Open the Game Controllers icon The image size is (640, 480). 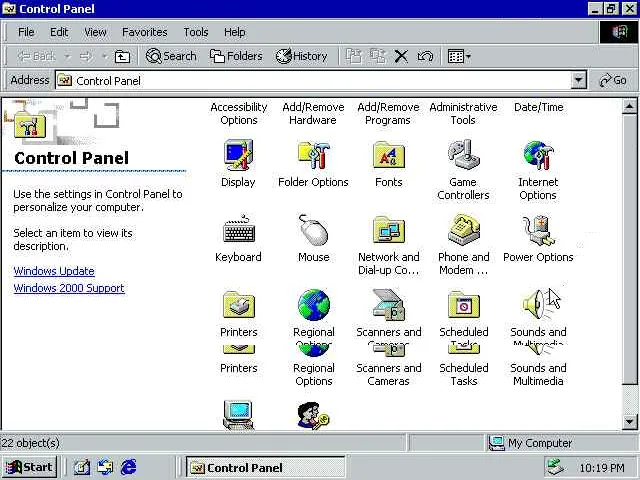463,155
